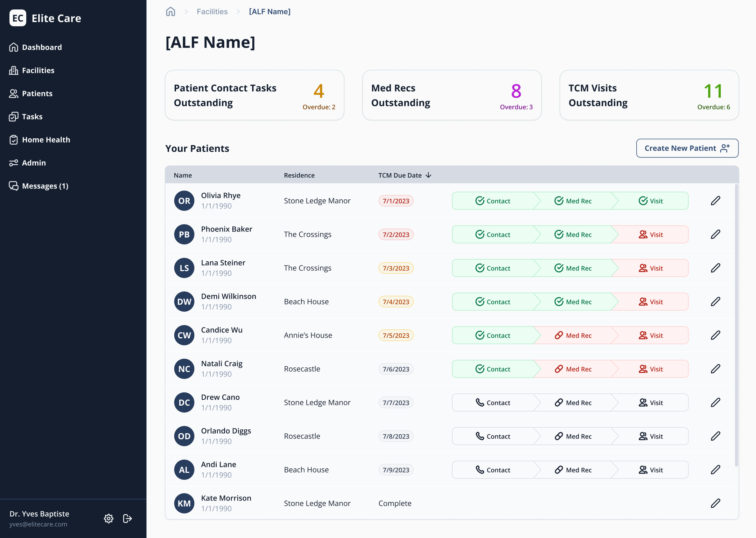Toggle Contact step for Drew Cano
Screen dimensions: 756x538
(x=493, y=402)
